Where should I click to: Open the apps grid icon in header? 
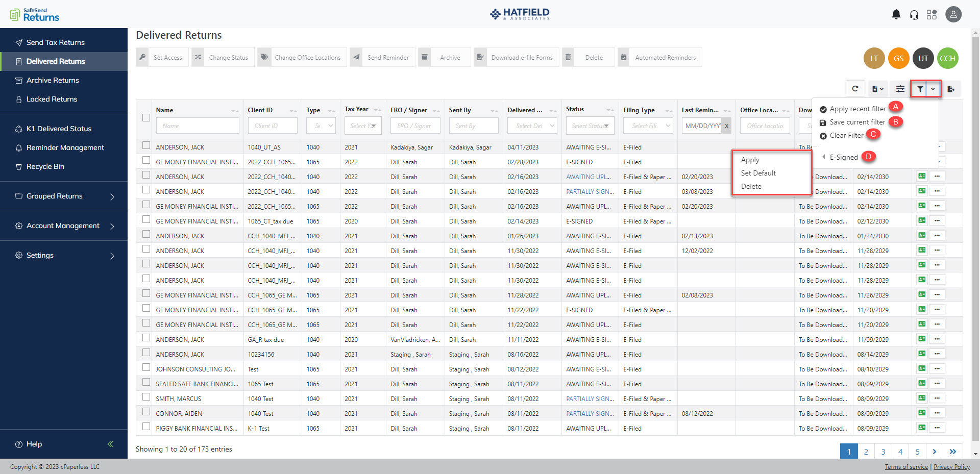tap(932, 14)
